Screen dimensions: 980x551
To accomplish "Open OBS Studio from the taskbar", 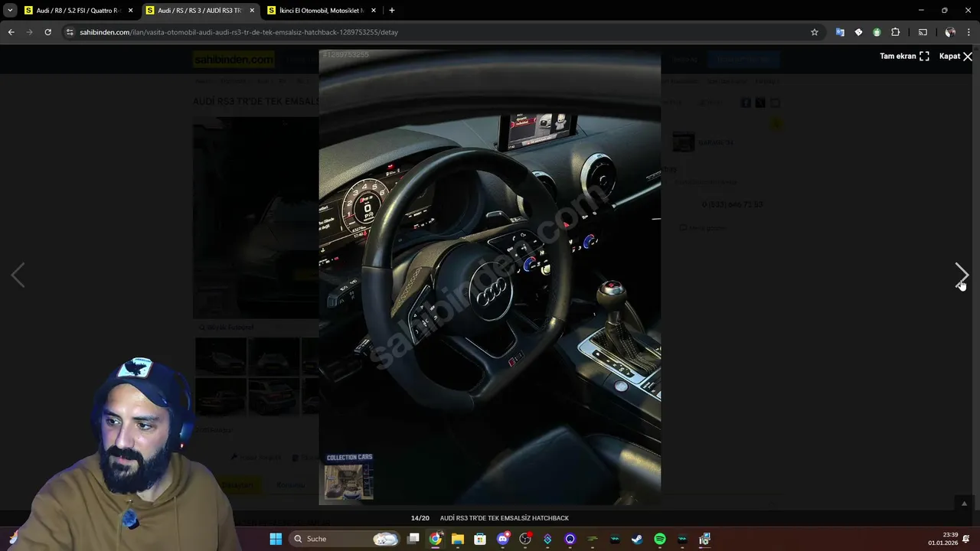I will [x=525, y=539].
